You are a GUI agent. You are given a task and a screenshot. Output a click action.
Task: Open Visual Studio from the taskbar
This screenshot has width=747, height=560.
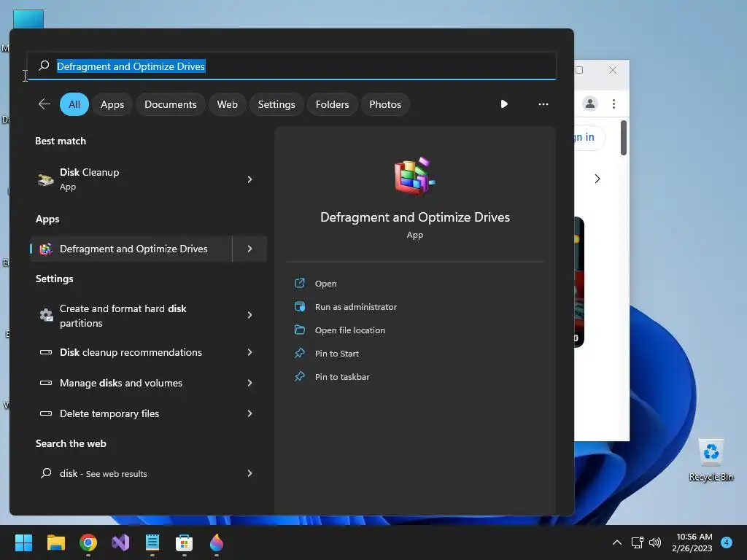[120, 542]
